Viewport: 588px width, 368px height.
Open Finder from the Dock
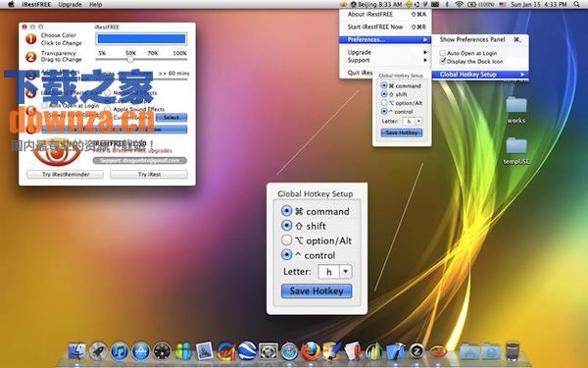click(x=77, y=352)
